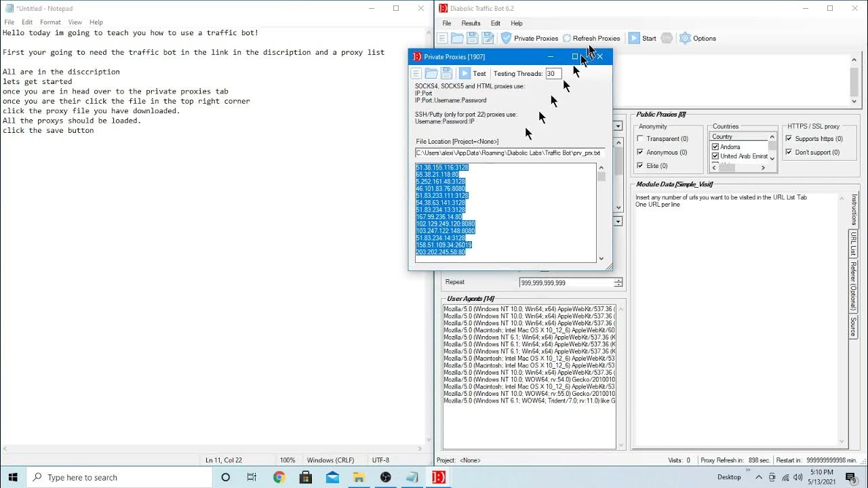
Task: Switch to the Instructions vertical tab
Action: coord(853,210)
